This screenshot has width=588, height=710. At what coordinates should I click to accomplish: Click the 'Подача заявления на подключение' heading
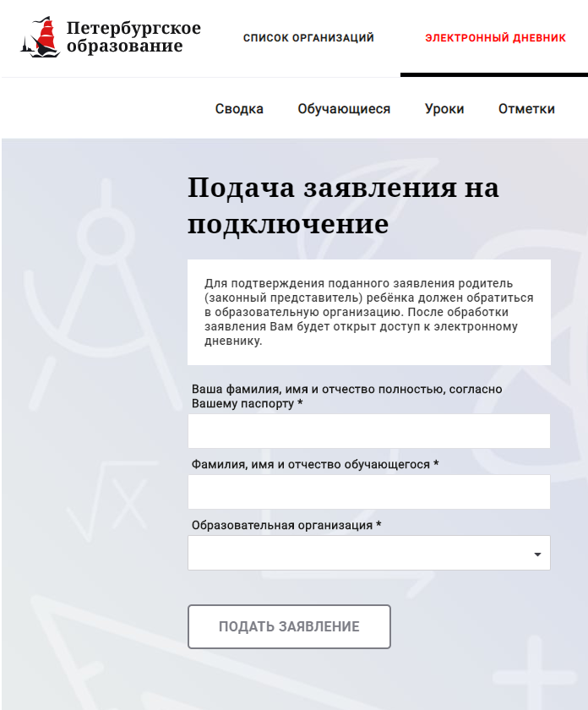[x=342, y=205]
